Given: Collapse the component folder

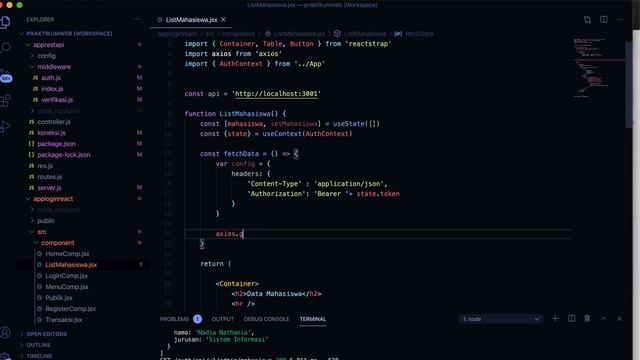Looking at the screenshot, I should [x=58, y=243].
